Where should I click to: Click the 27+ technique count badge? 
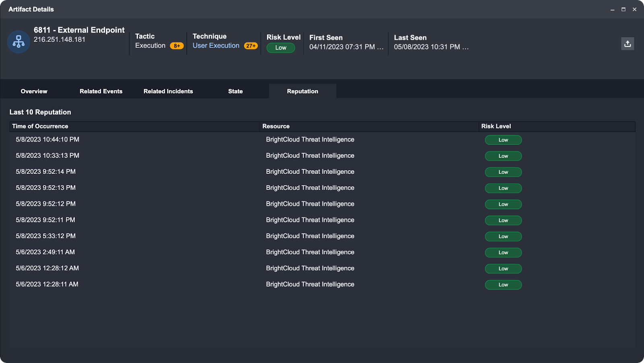coord(251,46)
